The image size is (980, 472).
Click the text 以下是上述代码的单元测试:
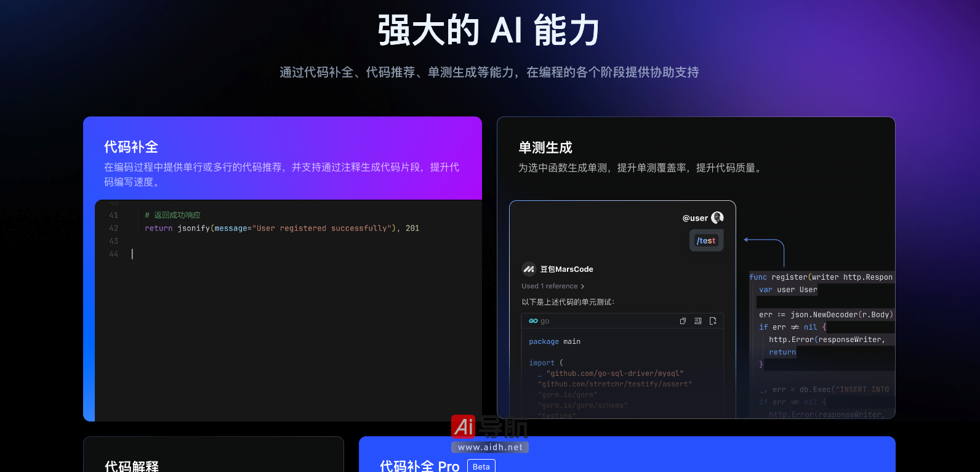568,302
